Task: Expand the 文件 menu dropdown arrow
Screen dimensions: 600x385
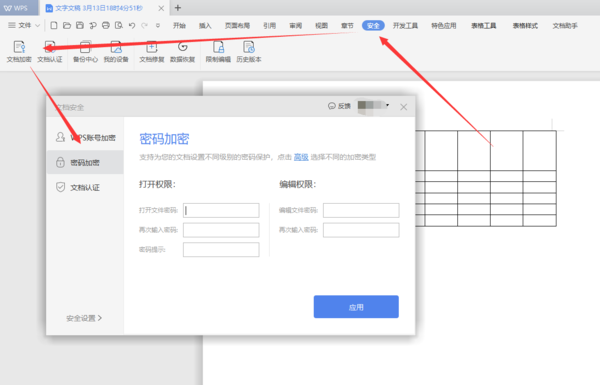Action: [38, 26]
